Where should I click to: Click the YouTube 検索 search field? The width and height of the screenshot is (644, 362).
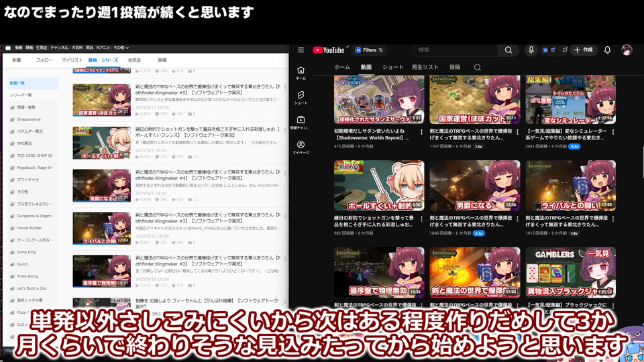coord(456,50)
